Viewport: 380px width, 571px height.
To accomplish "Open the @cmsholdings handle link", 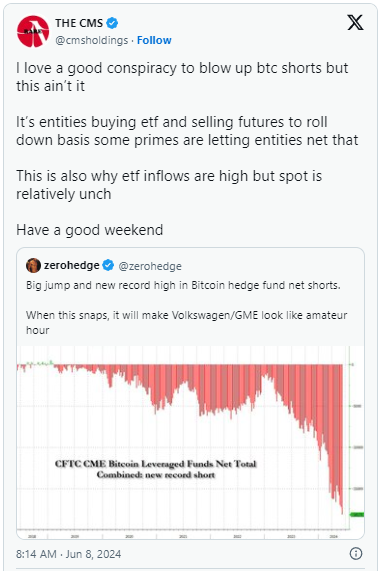I will [x=92, y=40].
